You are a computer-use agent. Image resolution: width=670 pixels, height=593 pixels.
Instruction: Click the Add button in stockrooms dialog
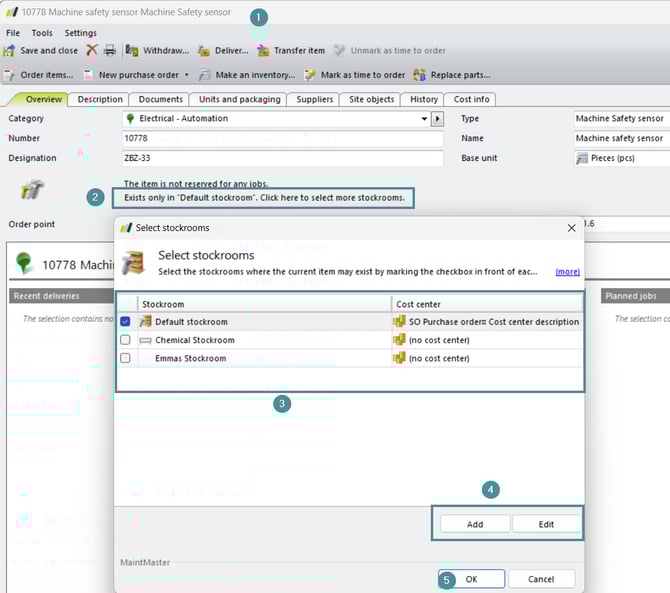pos(475,524)
